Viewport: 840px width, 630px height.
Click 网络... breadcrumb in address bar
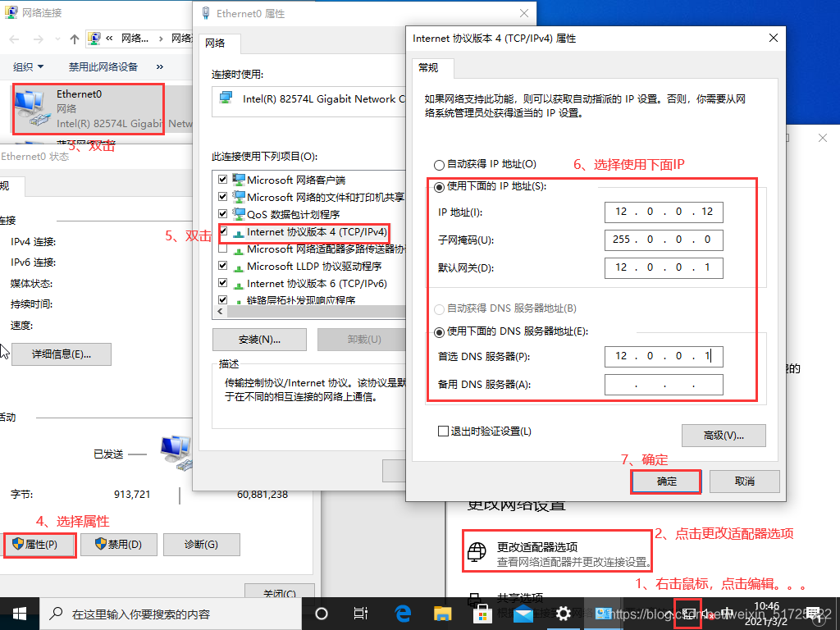135,38
